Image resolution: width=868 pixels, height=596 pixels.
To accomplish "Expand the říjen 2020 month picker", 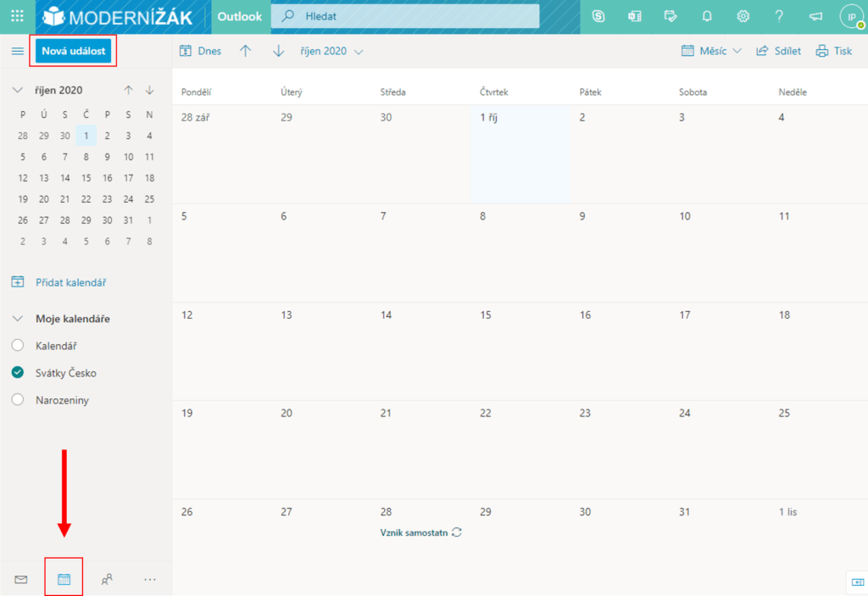I will tap(331, 52).
